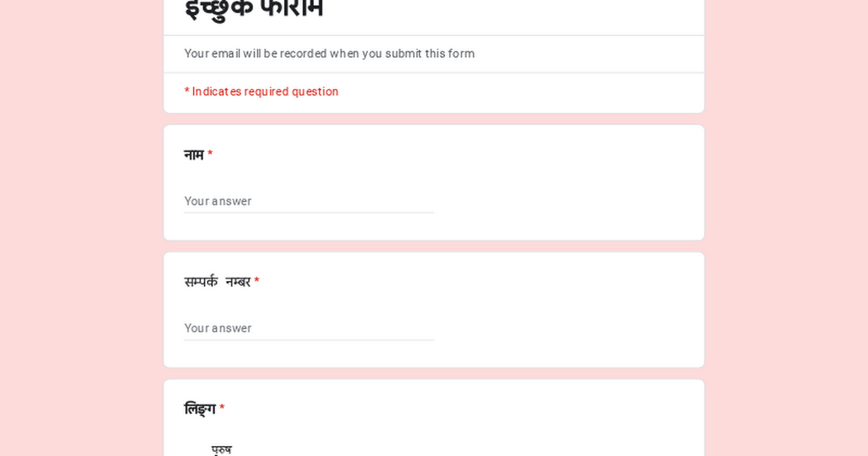Viewport: 868px width, 456px height.
Task: Click the underline beneath नाम answer field
Action: [x=309, y=213]
